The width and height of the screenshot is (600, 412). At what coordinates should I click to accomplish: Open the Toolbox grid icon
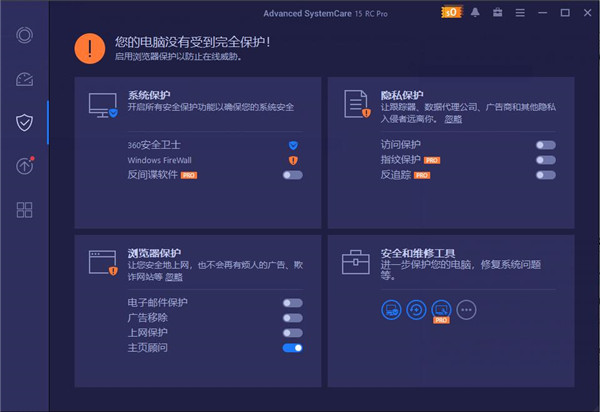24,210
